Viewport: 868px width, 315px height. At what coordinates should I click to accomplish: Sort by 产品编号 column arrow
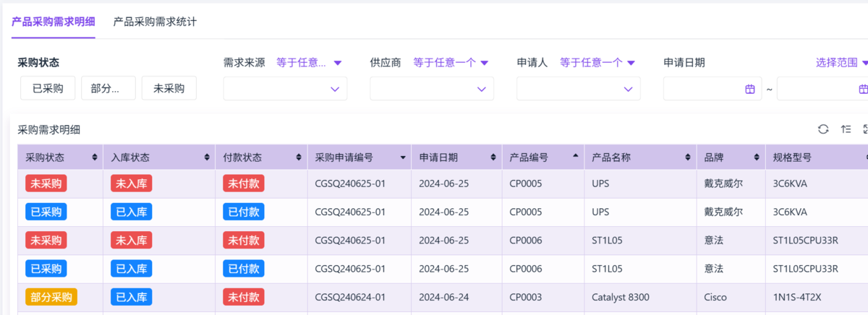(x=576, y=157)
